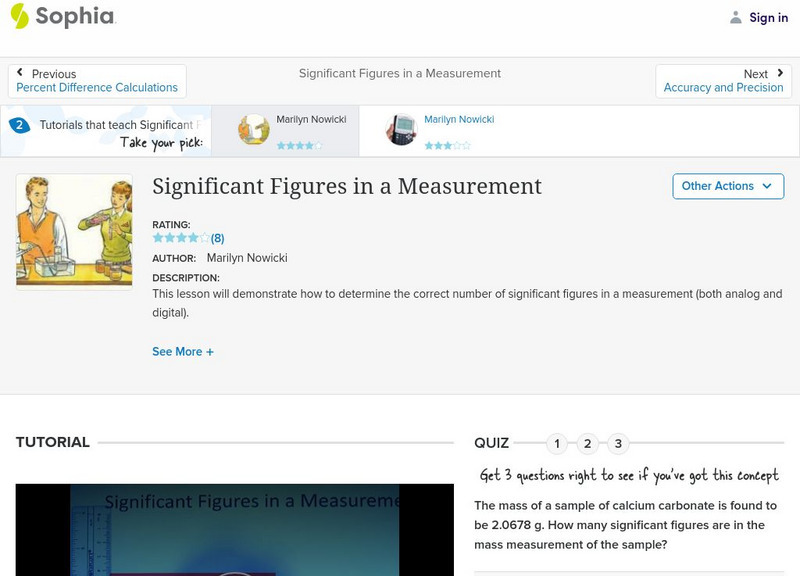Viewport: 800px width, 576px height.
Task: Click the Tutorials that teach Significant text
Action: tap(120, 125)
